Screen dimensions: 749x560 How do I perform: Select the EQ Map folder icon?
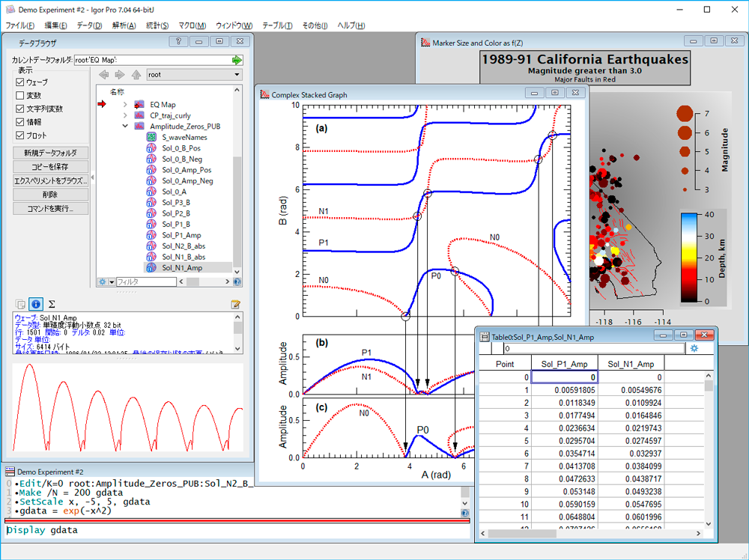(x=139, y=105)
